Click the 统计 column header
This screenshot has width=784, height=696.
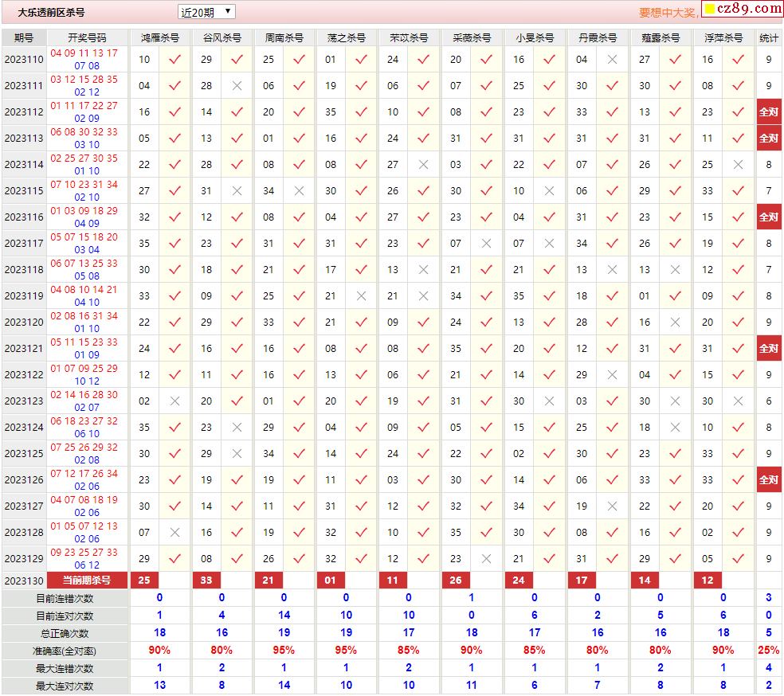769,38
